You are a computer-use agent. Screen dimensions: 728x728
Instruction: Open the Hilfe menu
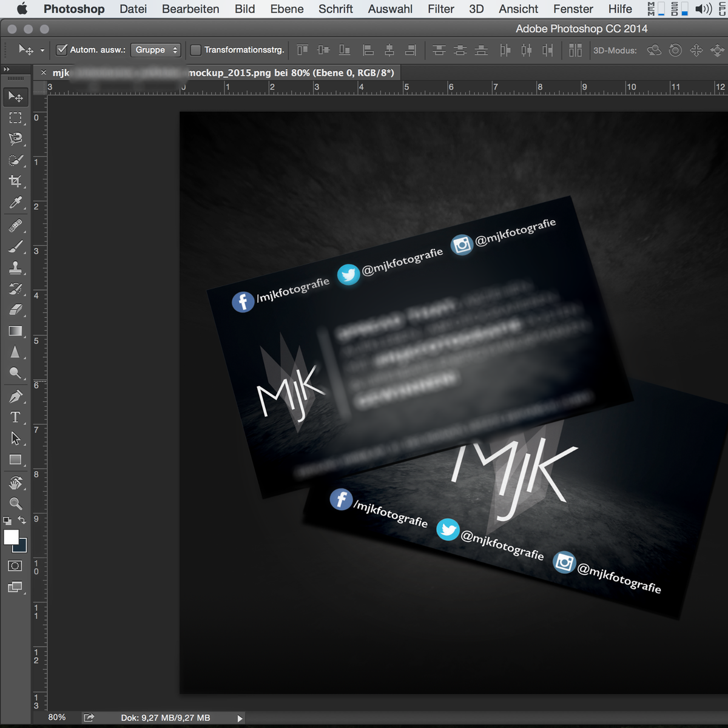[x=620, y=9]
